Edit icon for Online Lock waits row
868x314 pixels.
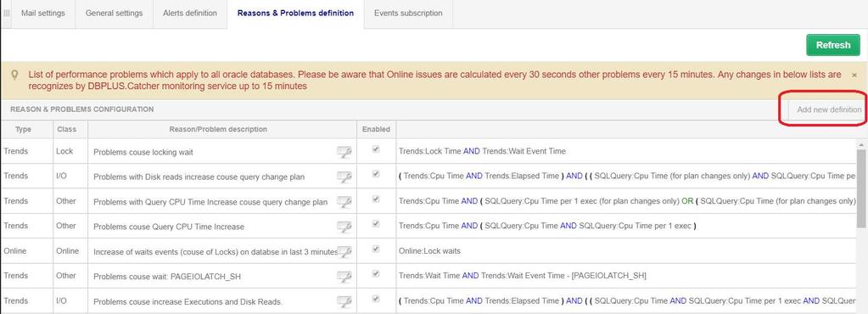click(x=344, y=251)
